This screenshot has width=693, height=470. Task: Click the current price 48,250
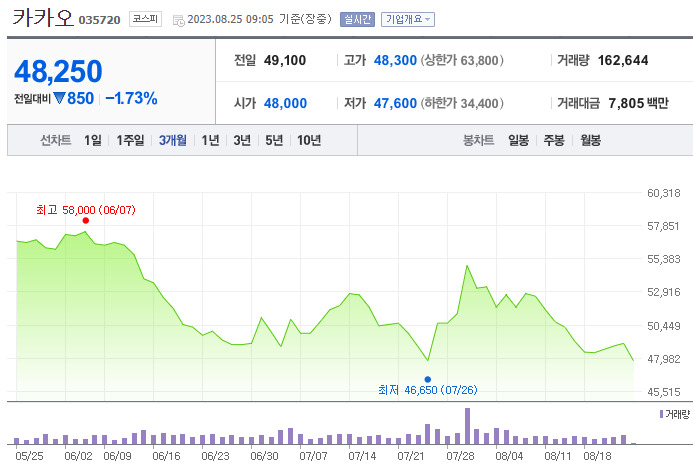point(58,71)
